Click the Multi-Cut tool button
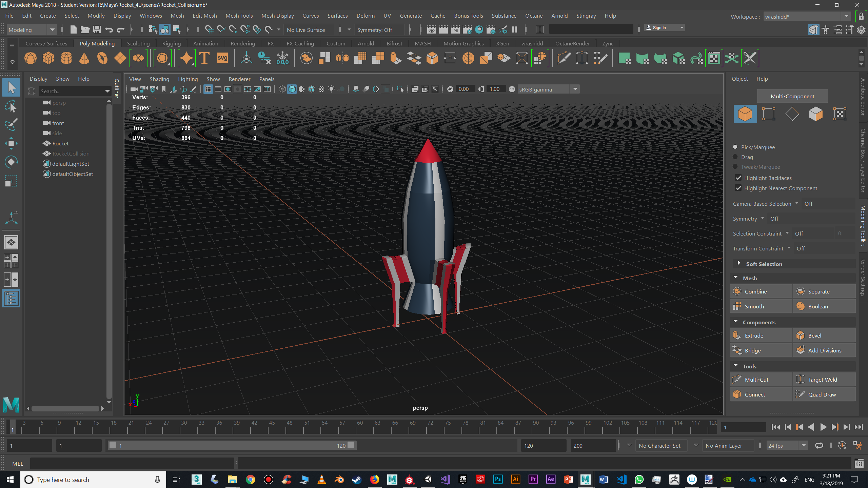Image resolution: width=868 pixels, height=488 pixels. [x=761, y=380]
